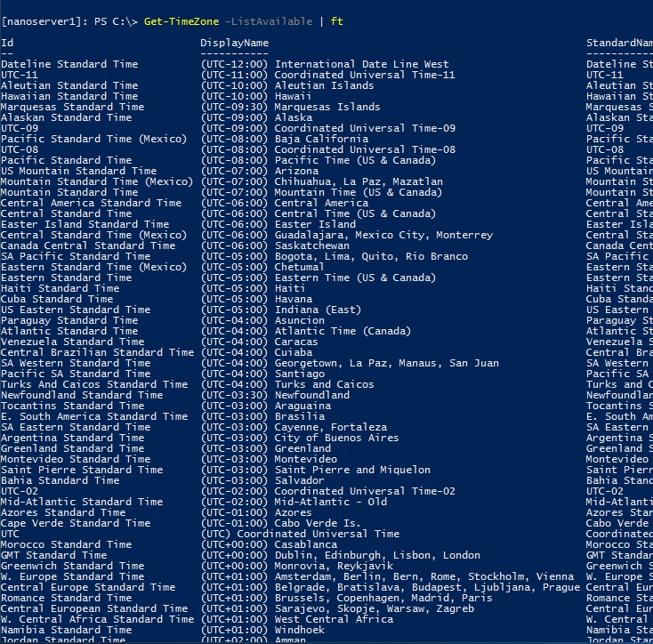Click 'Saint Pierre and Miquelon' entry
The width and height of the screenshot is (653, 644).
(x=352, y=470)
